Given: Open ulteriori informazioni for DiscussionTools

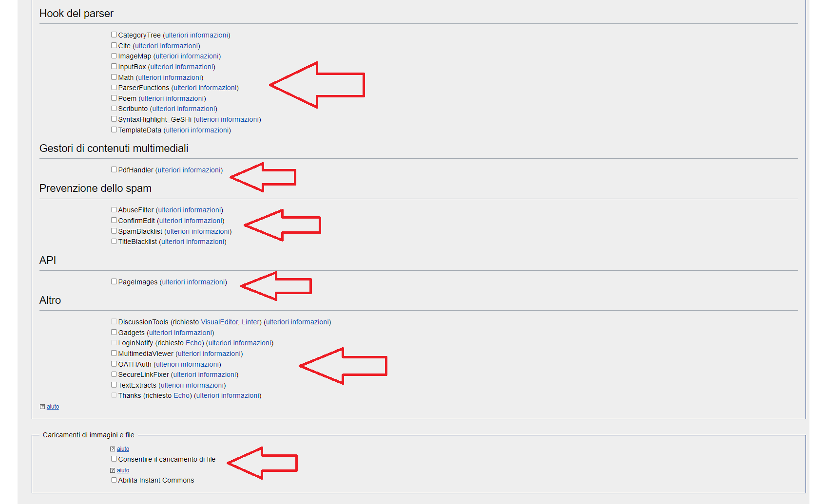Looking at the screenshot, I should (298, 322).
